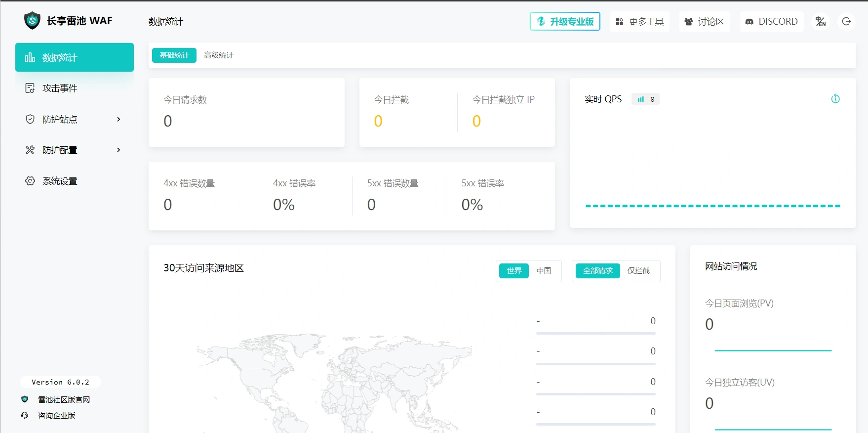This screenshot has height=433, width=868.
Task: Click the 实时 QPS dashed chart line
Action: 712,206
